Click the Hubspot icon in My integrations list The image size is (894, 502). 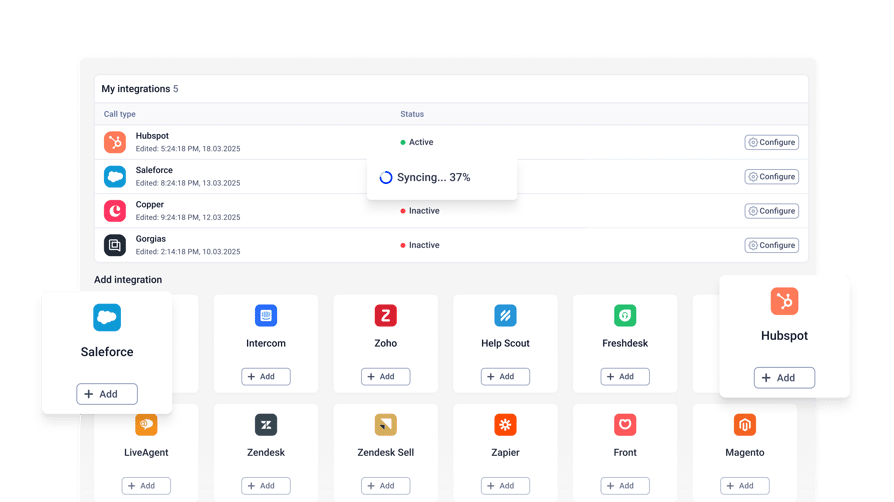point(115,142)
